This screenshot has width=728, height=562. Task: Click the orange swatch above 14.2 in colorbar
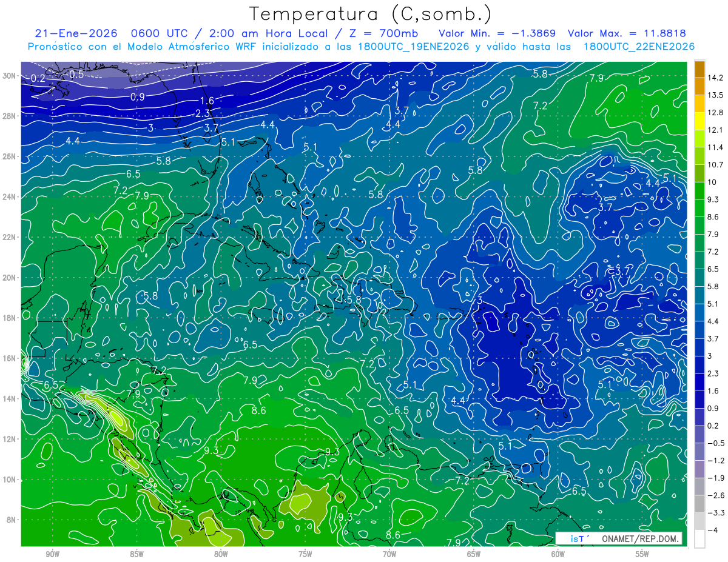coord(699,69)
